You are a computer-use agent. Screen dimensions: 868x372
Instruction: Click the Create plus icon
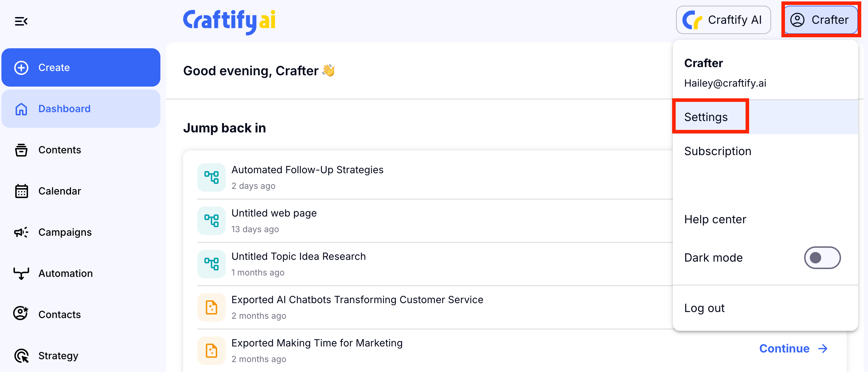(21, 67)
